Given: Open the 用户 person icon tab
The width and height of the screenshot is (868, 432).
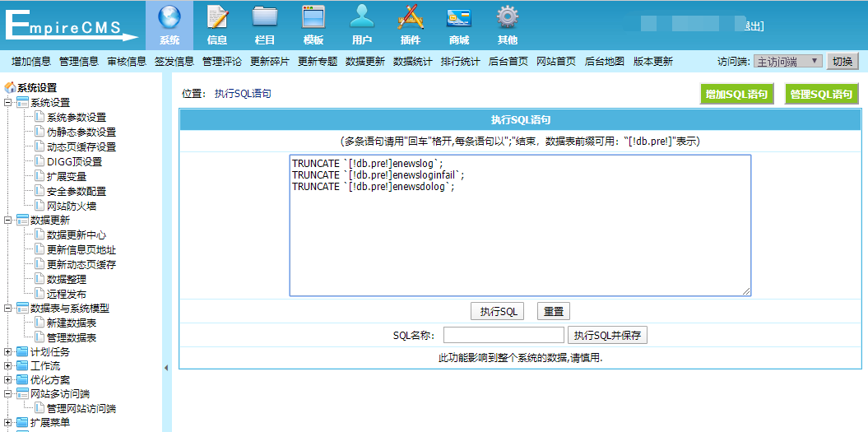Looking at the screenshot, I should pyautogui.click(x=362, y=26).
